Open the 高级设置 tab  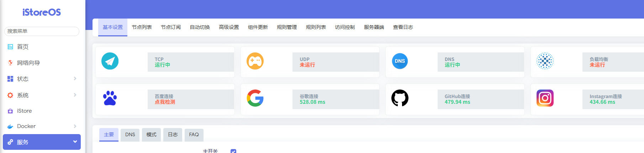(229, 27)
